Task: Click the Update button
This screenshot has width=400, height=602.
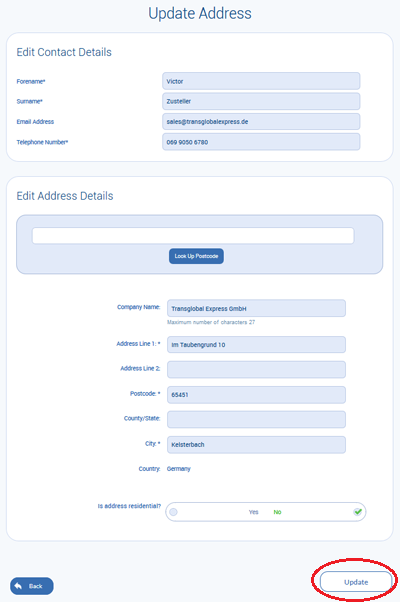Action: 356,582
